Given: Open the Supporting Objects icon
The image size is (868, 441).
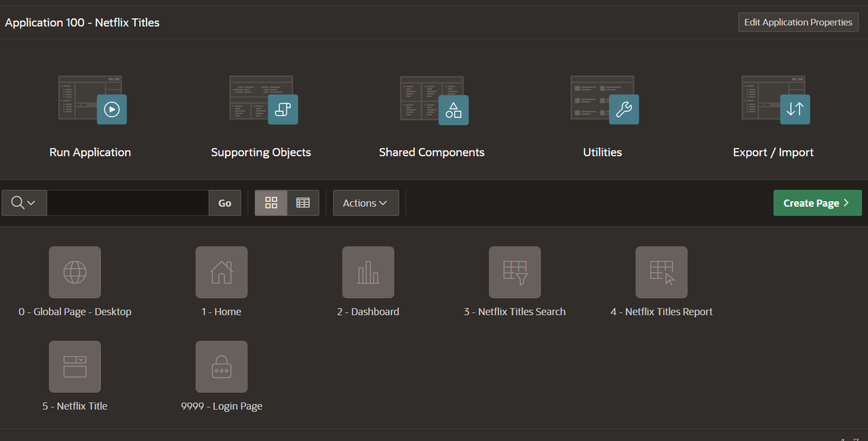Looking at the screenshot, I should pyautogui.click(x=263, y=100).
